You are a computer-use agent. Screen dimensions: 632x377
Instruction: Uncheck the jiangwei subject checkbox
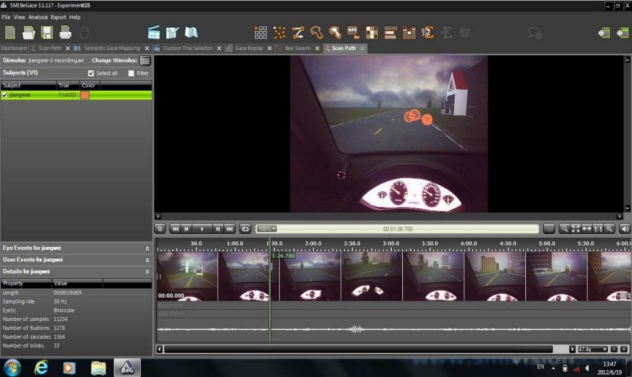coord(4,95)
